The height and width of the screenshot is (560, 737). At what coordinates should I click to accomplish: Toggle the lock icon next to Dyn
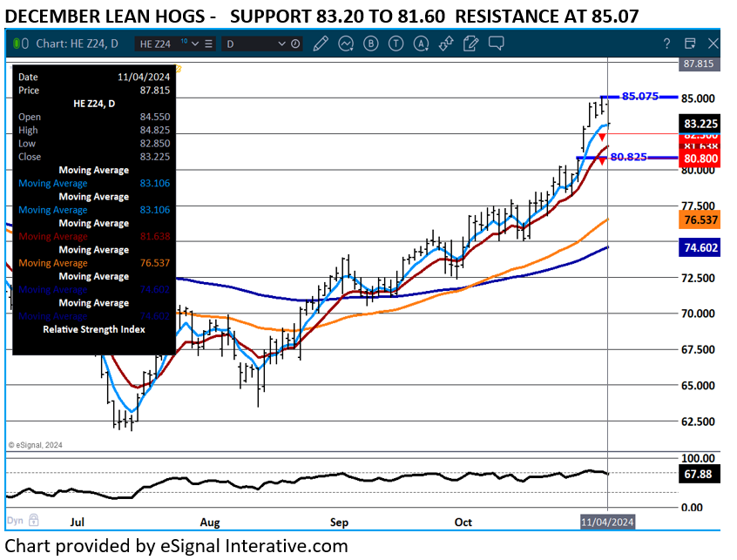33,520
